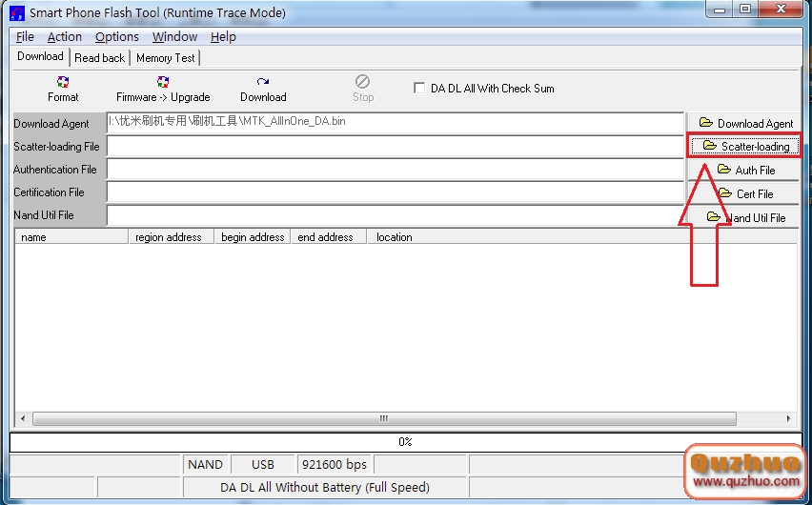Click the Authentication File label
The width and height of the screenshot is (812, 505).
coord(55,170)
